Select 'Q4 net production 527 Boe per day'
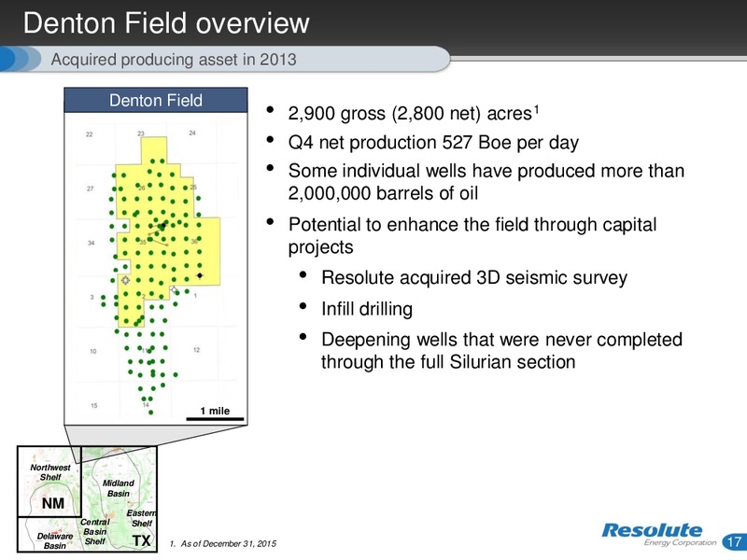 (x=433, y=143)
